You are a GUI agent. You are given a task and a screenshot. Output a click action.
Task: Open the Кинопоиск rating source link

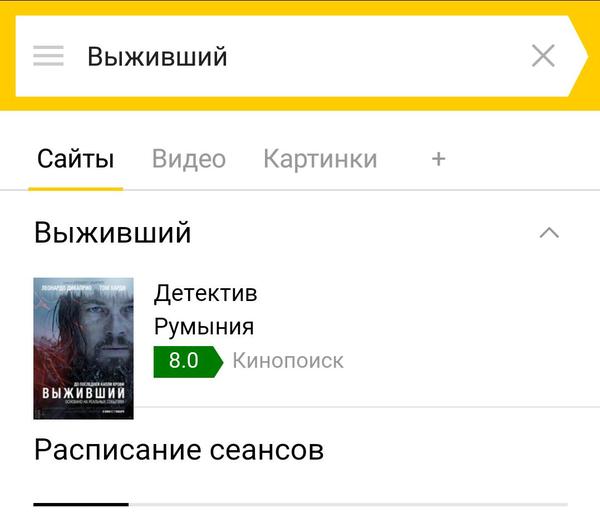coord(288,361)
